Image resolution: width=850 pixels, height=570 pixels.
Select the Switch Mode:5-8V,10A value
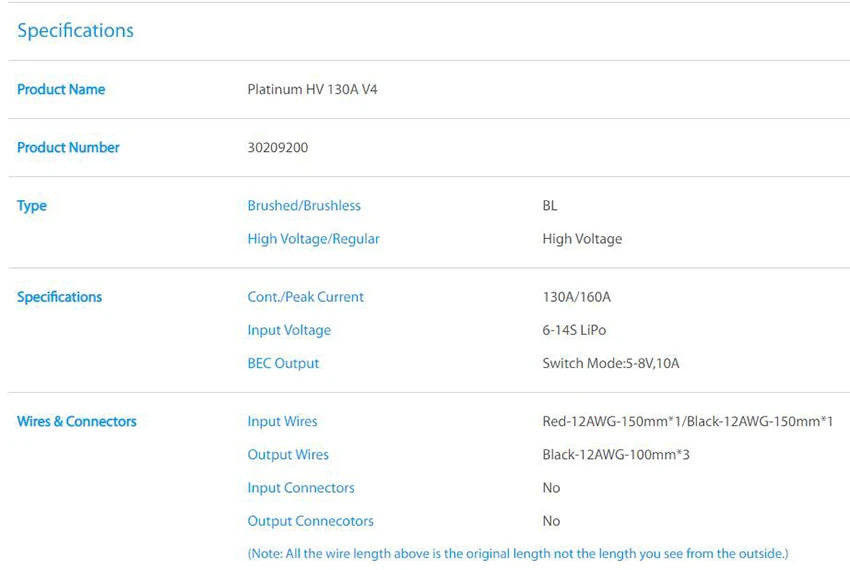point(610,363)
